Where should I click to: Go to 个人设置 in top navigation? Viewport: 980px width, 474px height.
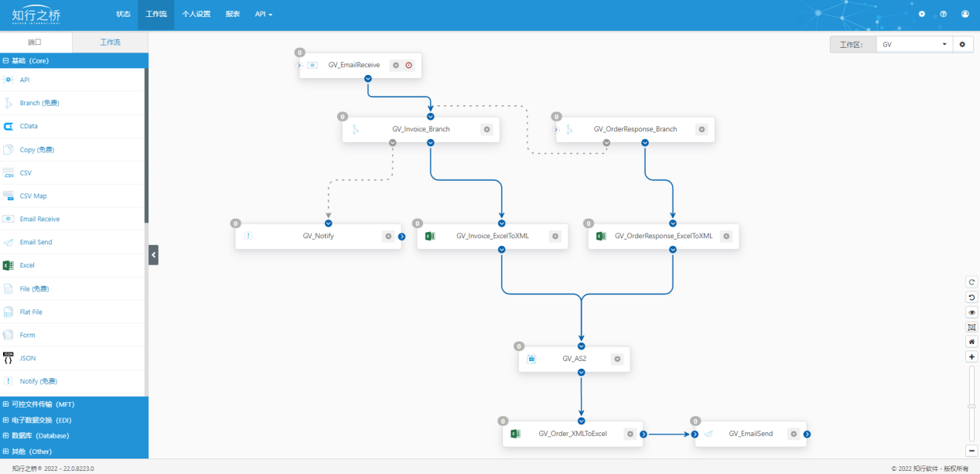click(x=196, y=14)
